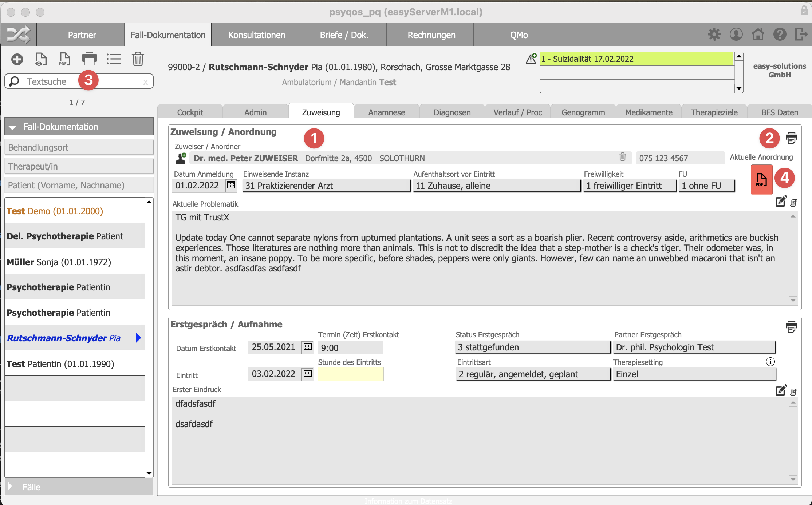812x505 pixels.
Task: Log out using the exit icon
Action: coord(801,35)
